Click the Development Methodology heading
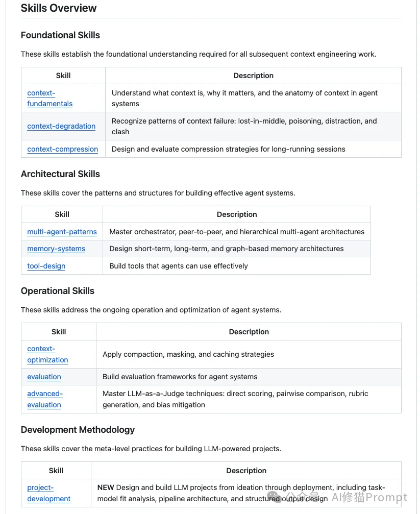 [78, 430]
